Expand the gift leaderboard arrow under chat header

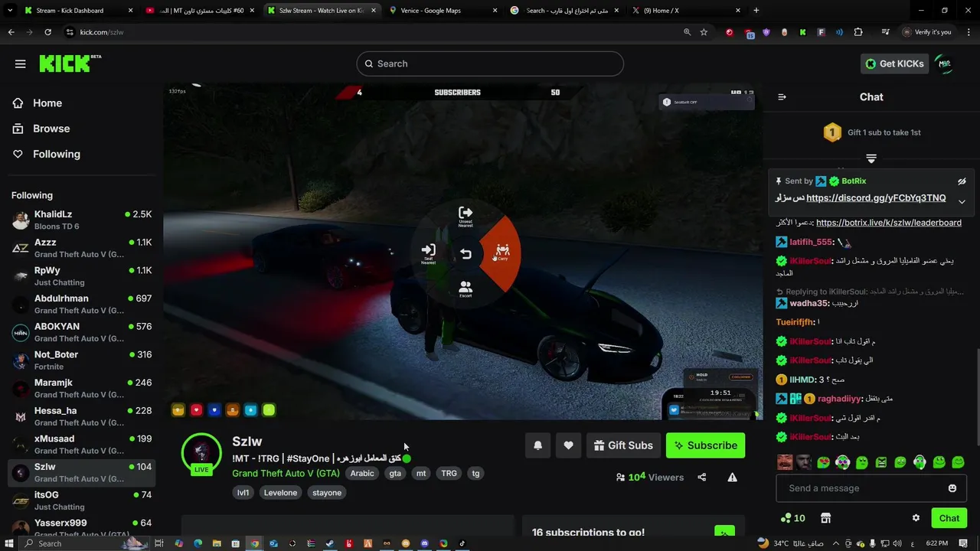(x=871, y=158)
